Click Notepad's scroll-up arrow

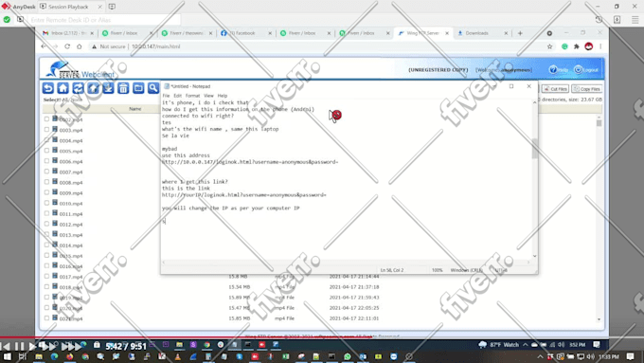[x=535, y=102]
